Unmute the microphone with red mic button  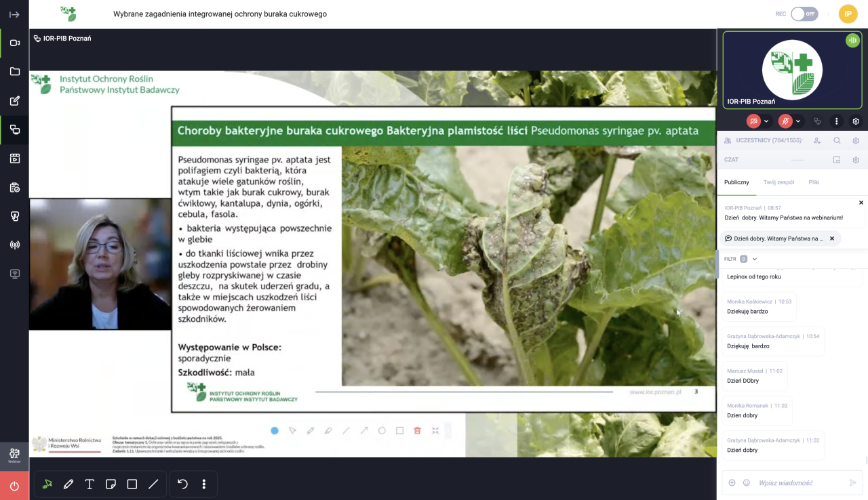coord(785,121)
